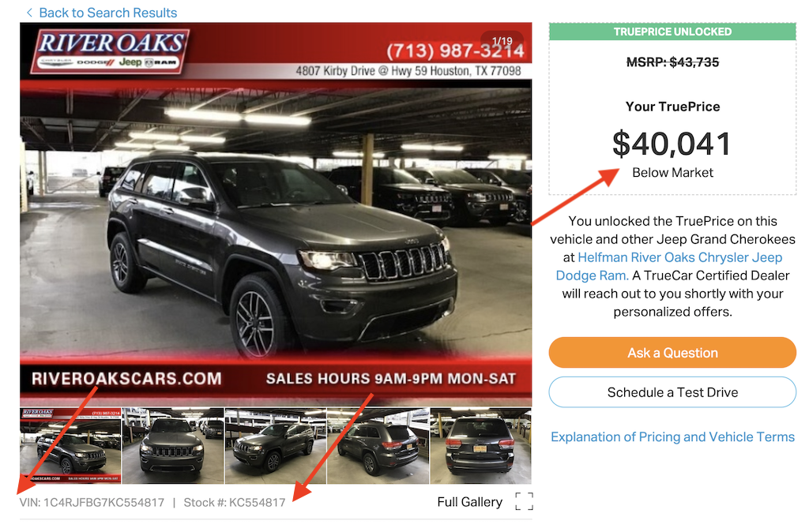Open Explanation of Pricing and Vehicle Terms
This screenshot has width=809, height=532.
pos(672,436)
